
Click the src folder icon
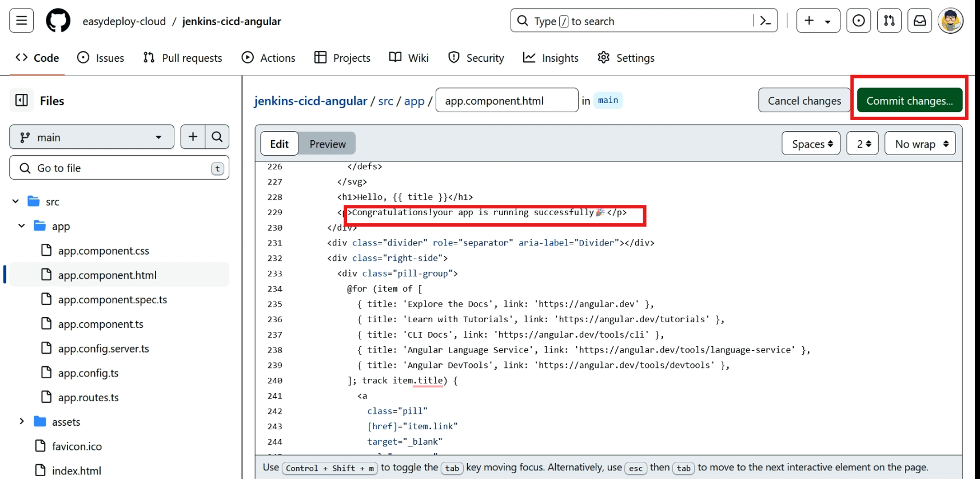(x=34, y=201)
